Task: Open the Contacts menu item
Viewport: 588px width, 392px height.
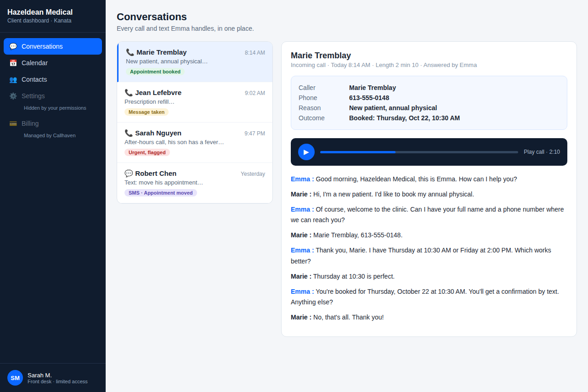Action: (x=53, y=79)
